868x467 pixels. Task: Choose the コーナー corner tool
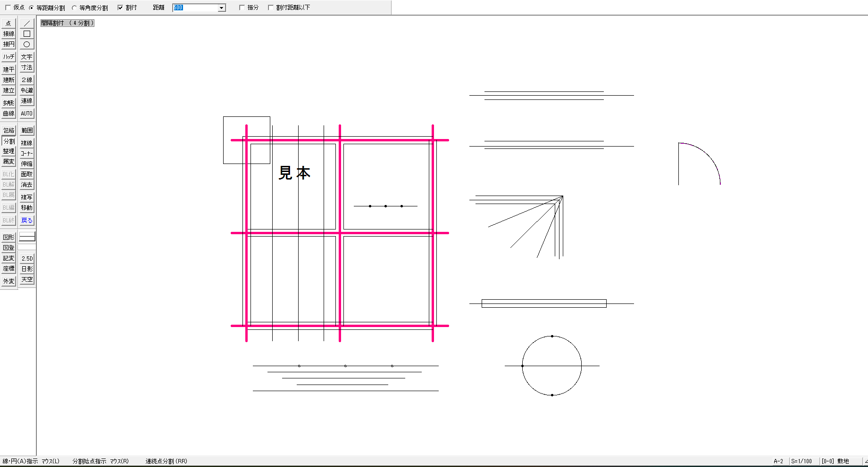coord(27,154)
